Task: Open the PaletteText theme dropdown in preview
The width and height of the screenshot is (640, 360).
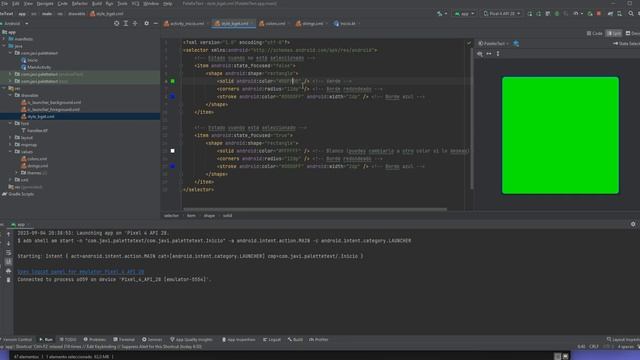Action: [x=493, y=43]
